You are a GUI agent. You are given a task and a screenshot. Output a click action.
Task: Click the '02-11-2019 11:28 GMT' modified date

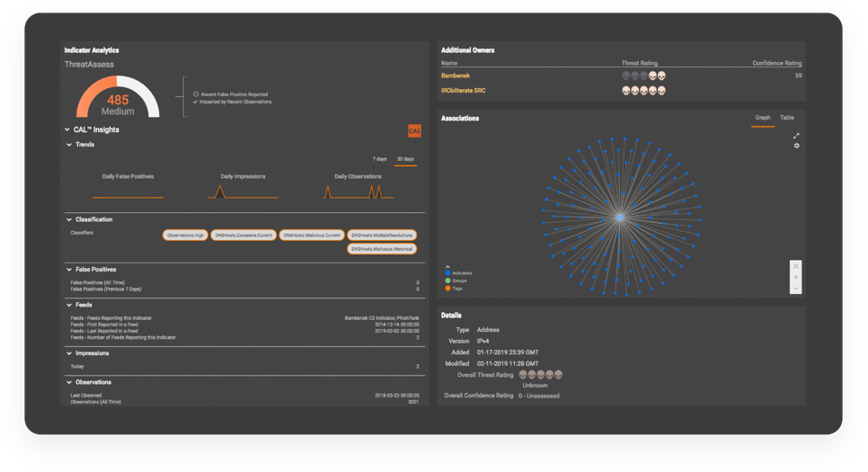click(x=508, y=363)
